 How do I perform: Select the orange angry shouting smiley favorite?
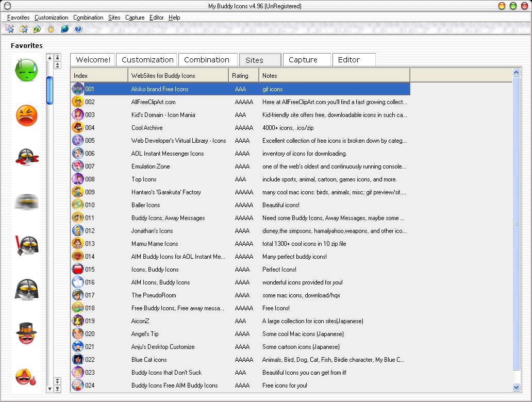click(26, 115)
